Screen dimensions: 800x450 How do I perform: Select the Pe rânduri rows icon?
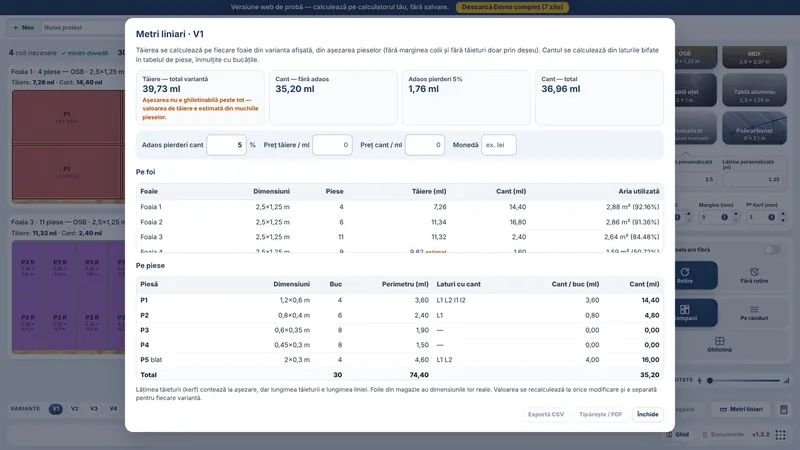[754, 309]
